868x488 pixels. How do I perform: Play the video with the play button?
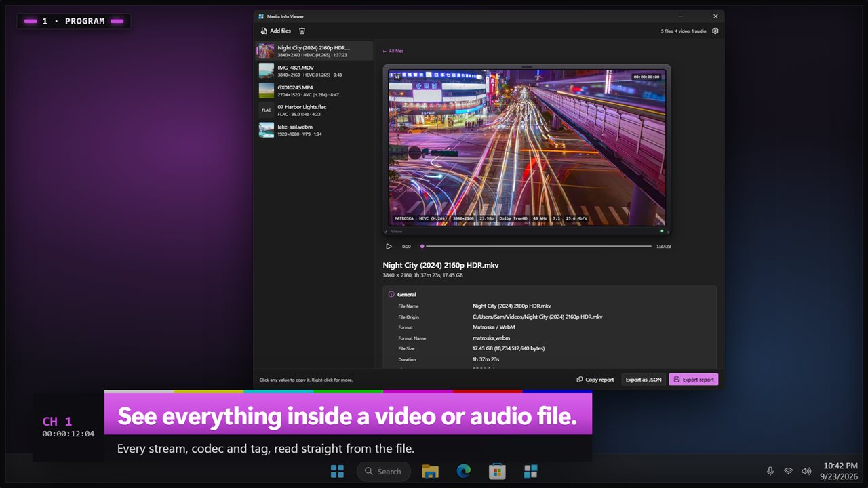(x=389, y=247)
